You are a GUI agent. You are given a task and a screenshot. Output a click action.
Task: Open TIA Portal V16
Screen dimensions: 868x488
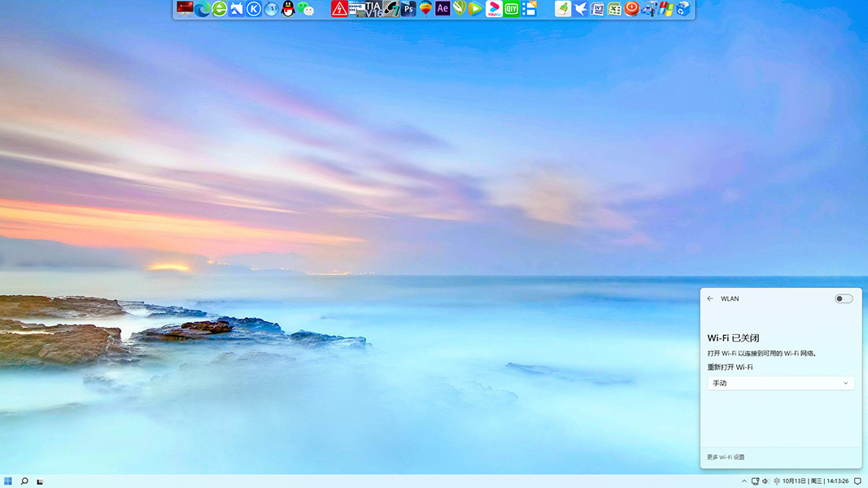373,9
